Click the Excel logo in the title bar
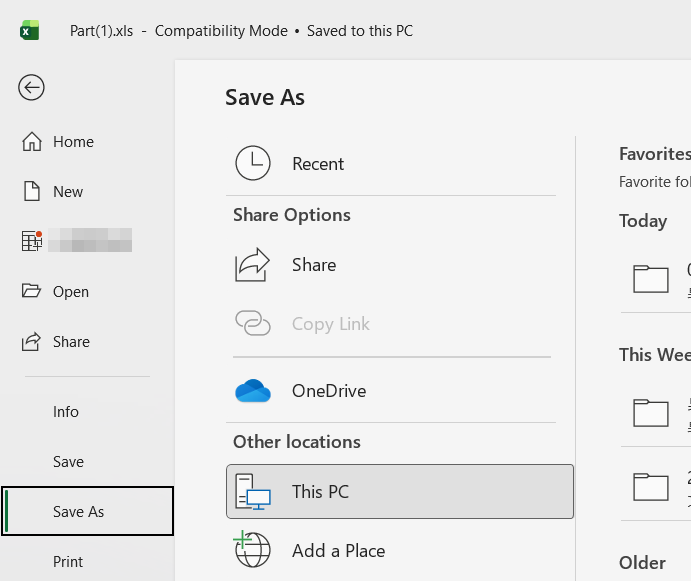 [x=30, y=31]
